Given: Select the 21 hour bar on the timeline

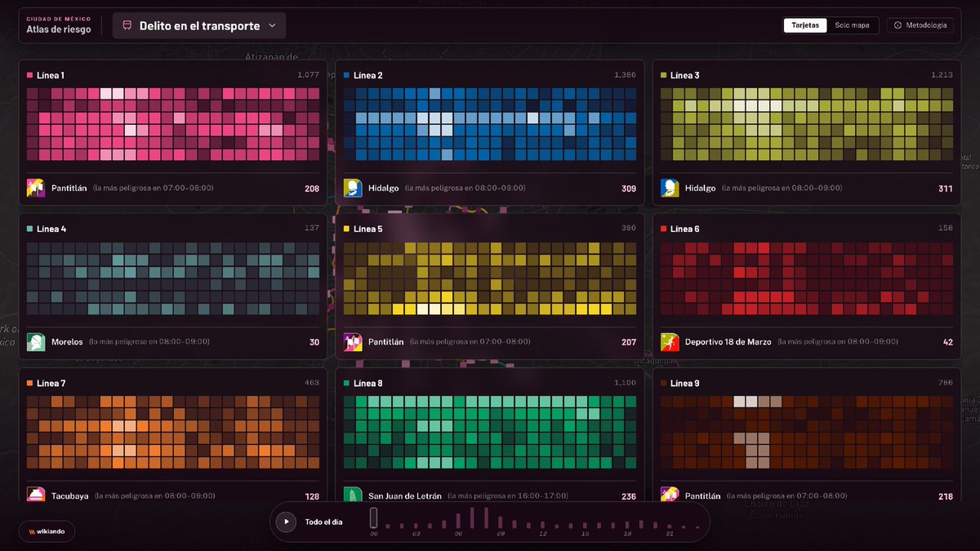Looking at the screenshot, I should 670,527.
